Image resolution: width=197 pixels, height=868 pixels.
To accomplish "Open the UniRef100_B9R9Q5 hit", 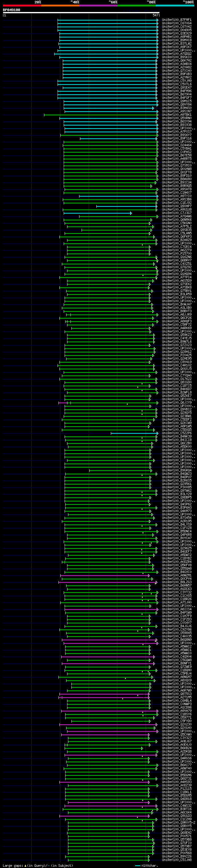I will (x=177, y=186).
